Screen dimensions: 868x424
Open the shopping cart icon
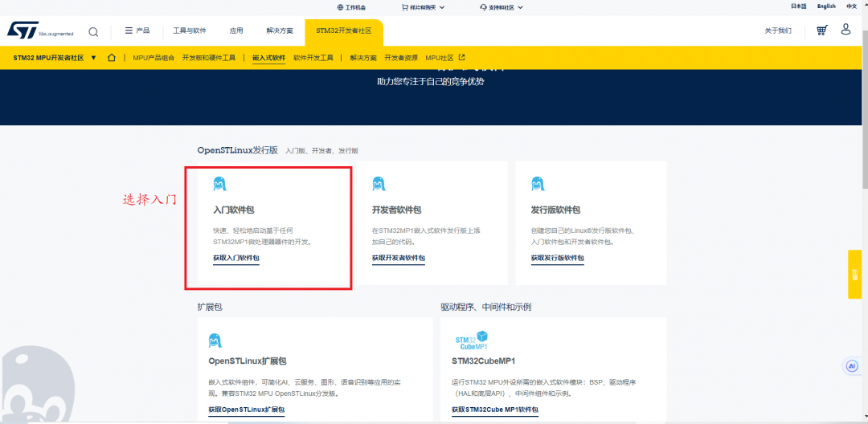[x=822, y=31]
